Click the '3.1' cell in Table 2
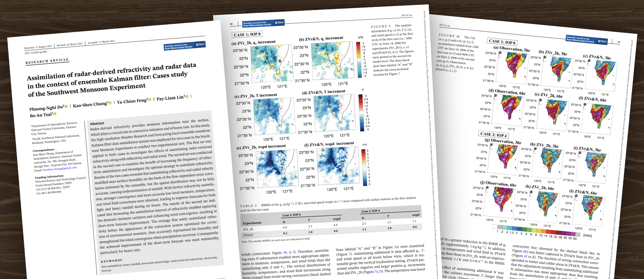Image resolution: width=644 pixels, height=279 pixels. pos(389,222)
